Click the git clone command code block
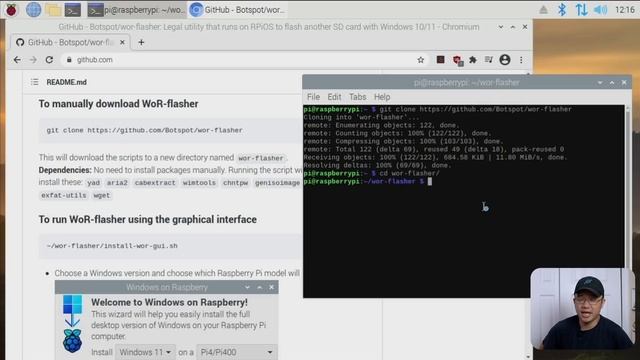 (x=171, y=130)
